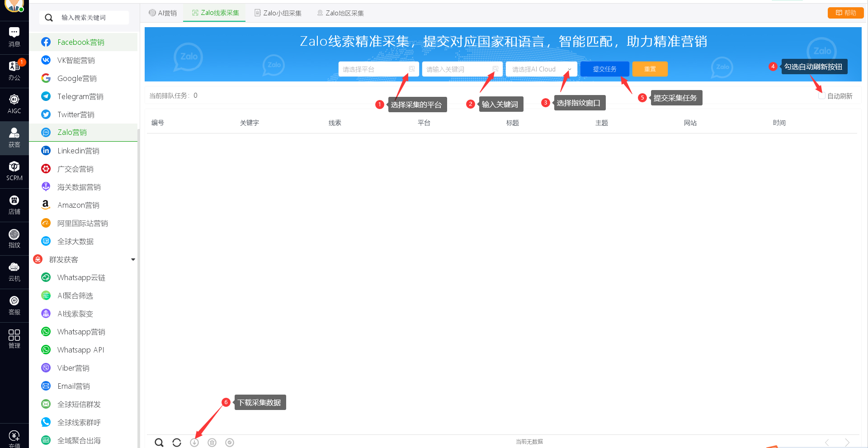Image resolution: width=868 pixels, height=448 pixels.
Task: Enable the 自动刷新 auto refresh checkbox
Action: [822, 96]
